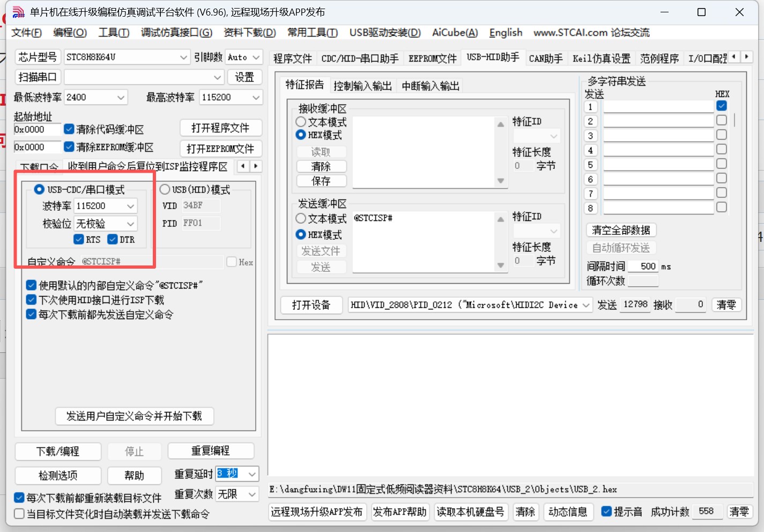This screenshot has height=532, width=764.
Task: Click the 下载/编程 button
Action: pyautogui.click(x=58, y=452)
